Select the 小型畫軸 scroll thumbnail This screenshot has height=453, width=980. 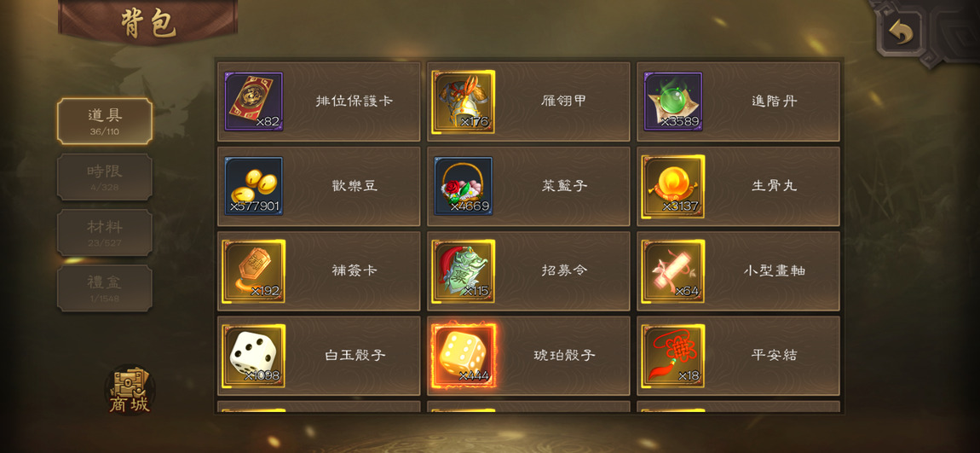pos(673,271)
